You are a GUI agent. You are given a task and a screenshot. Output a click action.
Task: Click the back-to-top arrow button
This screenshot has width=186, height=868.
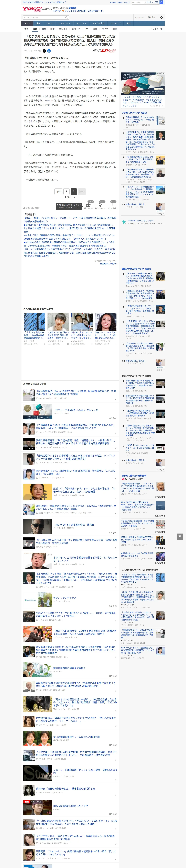click(x=180, y=537)
